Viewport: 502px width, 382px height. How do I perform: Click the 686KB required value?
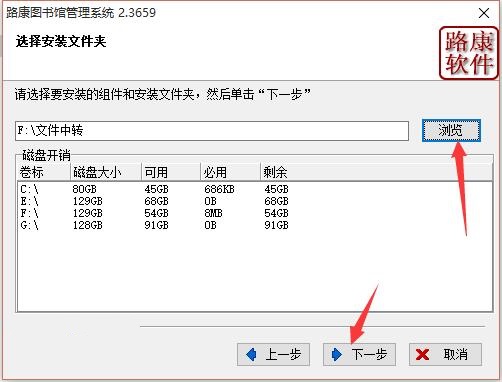pyautogui.click(x=219, y=189)
